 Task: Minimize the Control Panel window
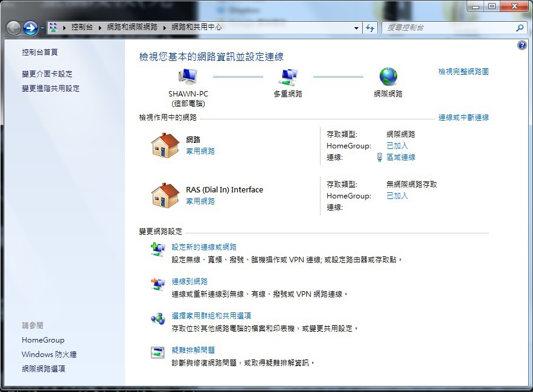(476, 7)
